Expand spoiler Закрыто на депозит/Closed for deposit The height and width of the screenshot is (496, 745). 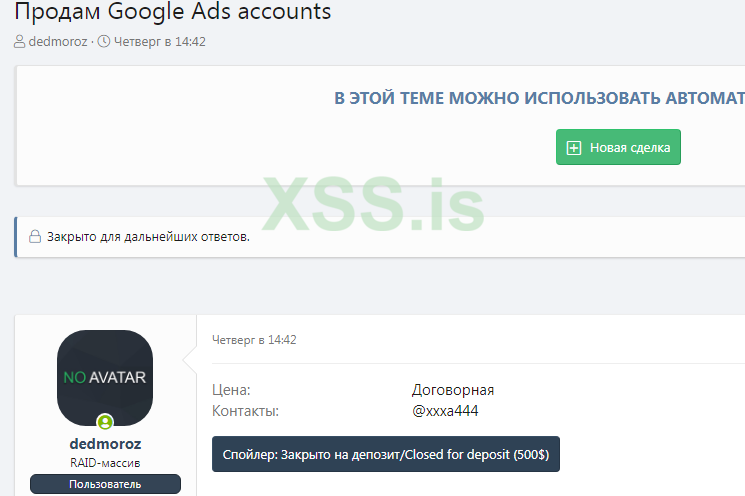pos(386,454)
